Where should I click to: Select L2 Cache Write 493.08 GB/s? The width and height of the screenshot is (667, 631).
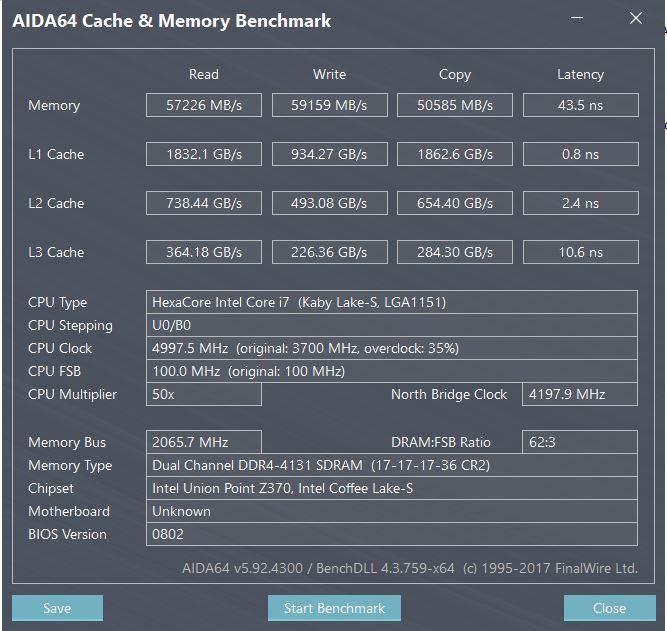click(330, 203)
